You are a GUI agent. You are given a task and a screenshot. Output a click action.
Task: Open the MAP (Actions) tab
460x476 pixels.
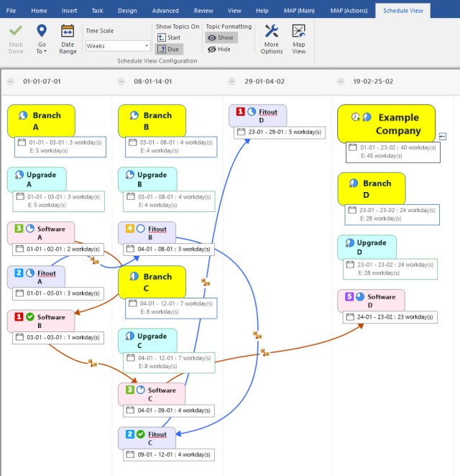pyautogui.click(x=349, y=11)
